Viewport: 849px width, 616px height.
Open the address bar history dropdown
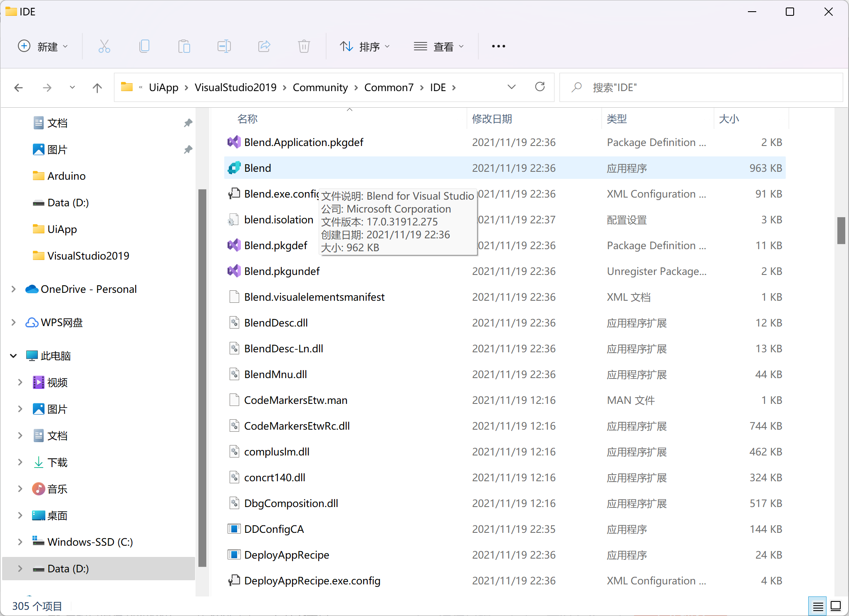pyautogui.click(x=511, y=87)
